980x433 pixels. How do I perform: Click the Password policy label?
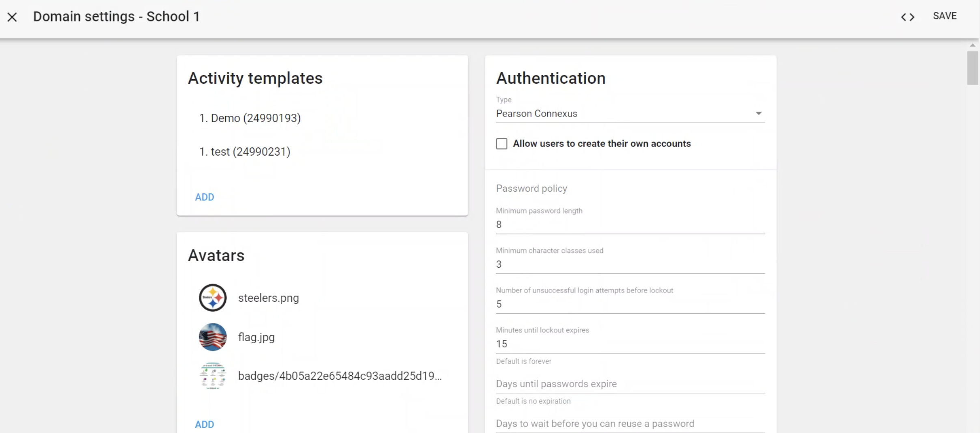[x=531, y=188]
